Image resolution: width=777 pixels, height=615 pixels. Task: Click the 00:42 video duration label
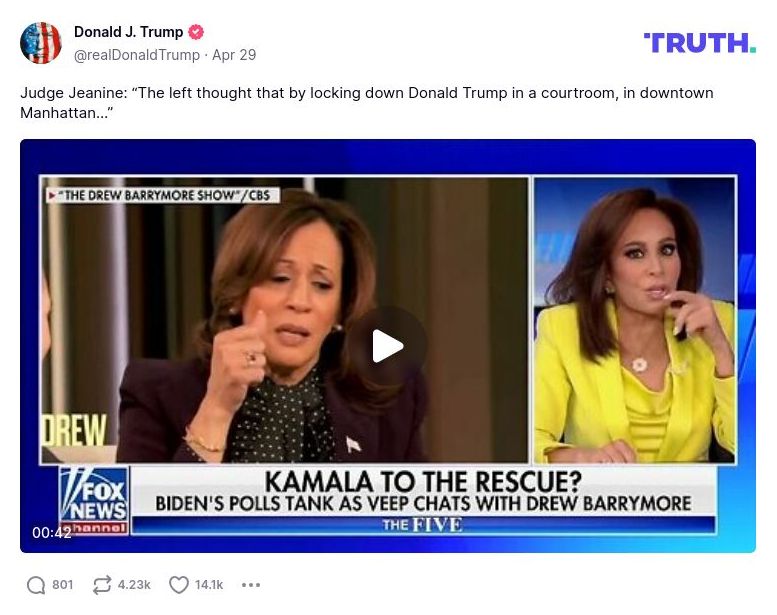52,532
